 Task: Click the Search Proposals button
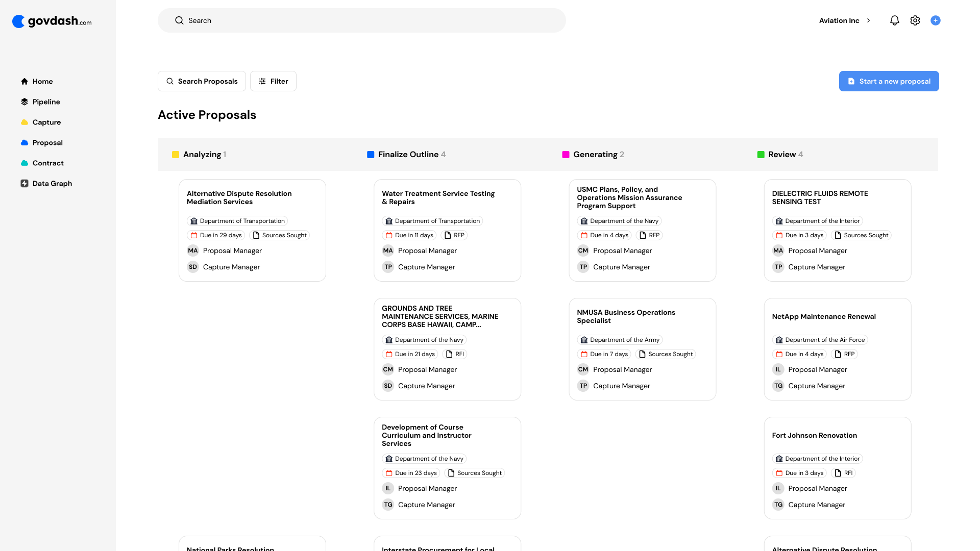tap(202, 81)
